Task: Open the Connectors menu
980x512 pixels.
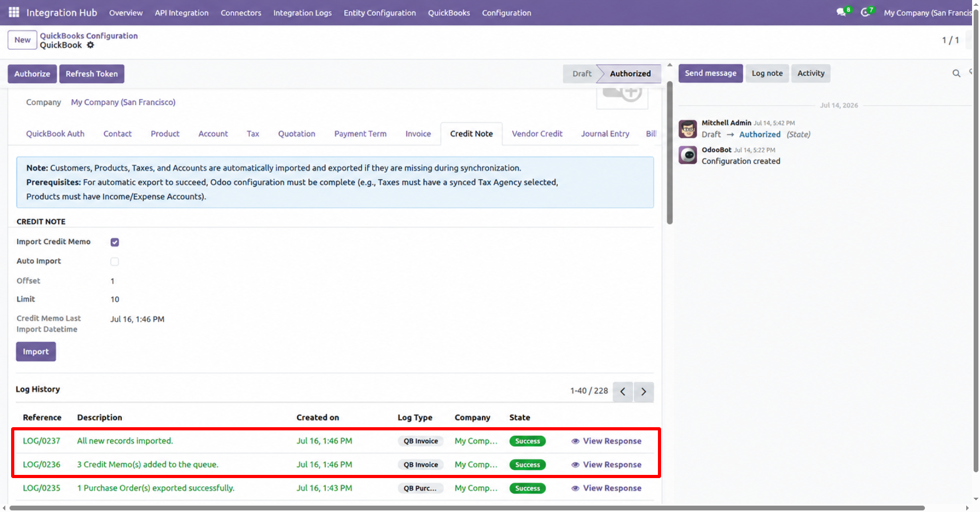Action: coord(240,13)
